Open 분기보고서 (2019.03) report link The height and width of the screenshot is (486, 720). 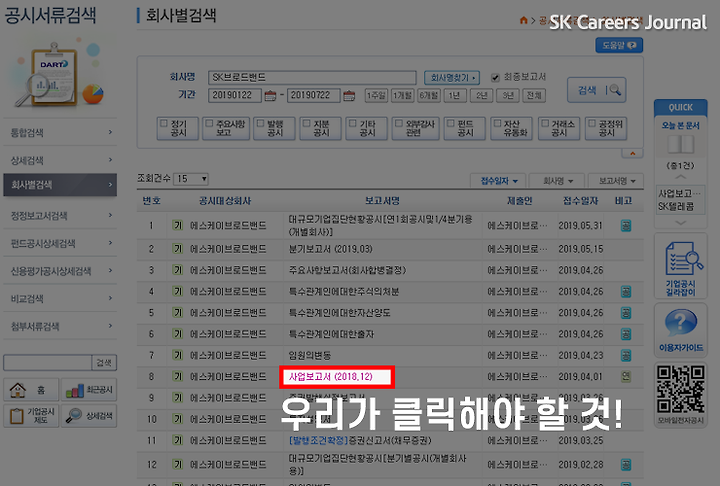(331, 249)
